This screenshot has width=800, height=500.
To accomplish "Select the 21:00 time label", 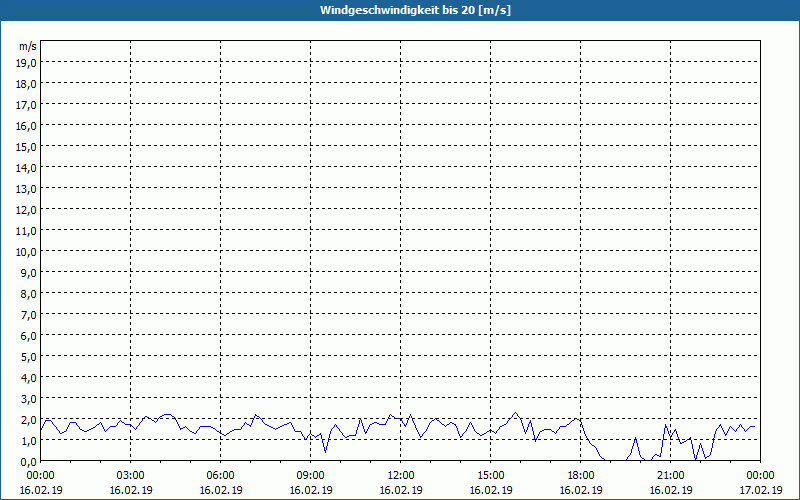I will [x=670, y=476].
